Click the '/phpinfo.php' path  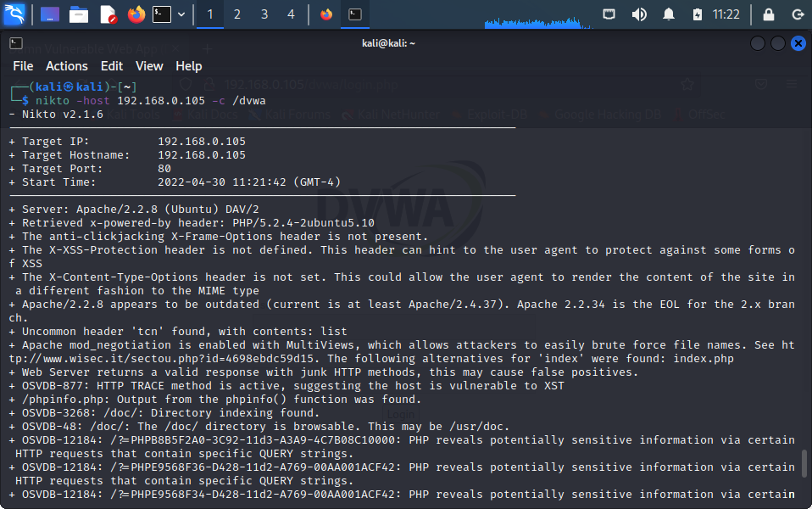(x=63, y=399)
